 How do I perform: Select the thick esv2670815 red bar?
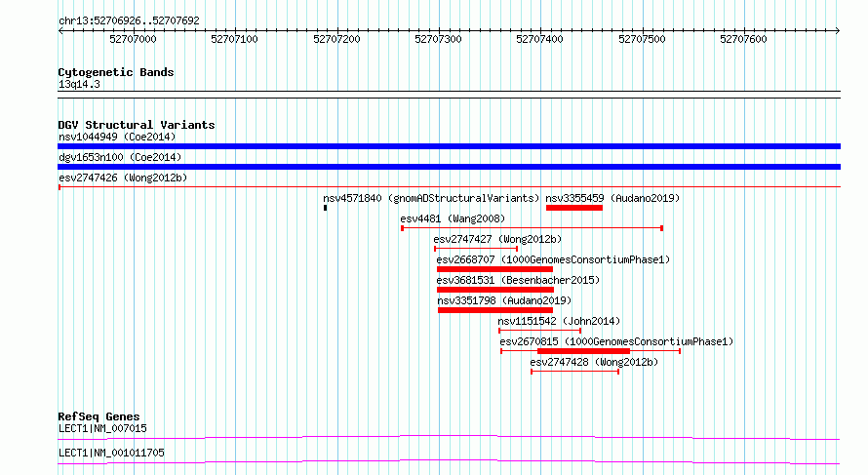pyautogui.click(x=583, y=351)
